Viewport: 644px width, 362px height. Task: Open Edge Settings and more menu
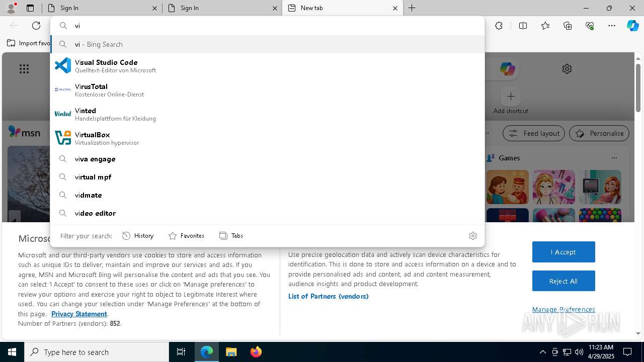(x=612, y=26)
